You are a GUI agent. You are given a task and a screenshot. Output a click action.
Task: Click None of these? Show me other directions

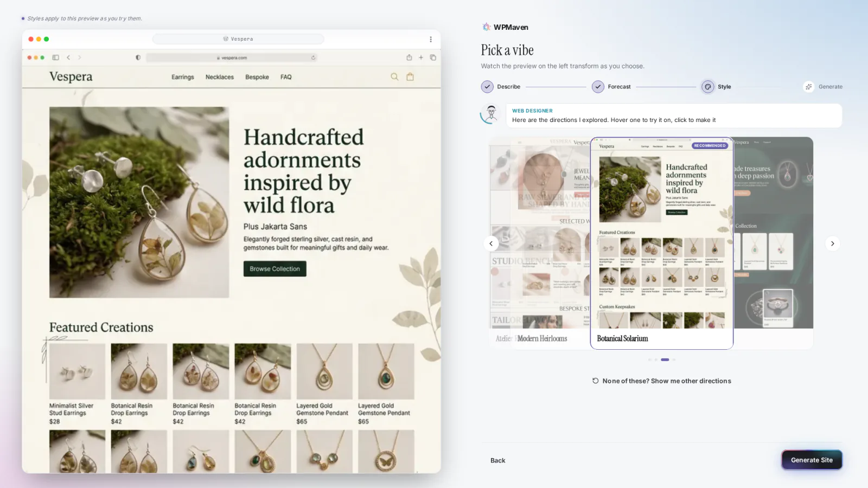[661, 381]
